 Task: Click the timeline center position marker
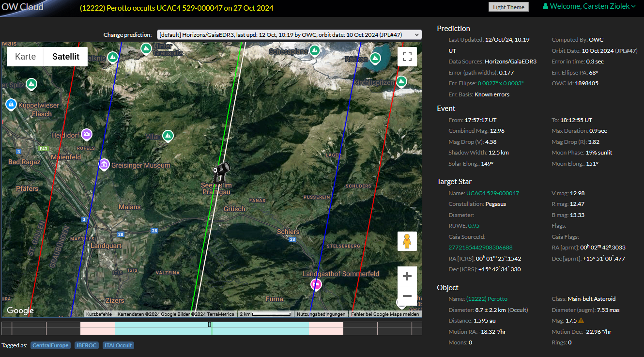click(x=210, y=325)
